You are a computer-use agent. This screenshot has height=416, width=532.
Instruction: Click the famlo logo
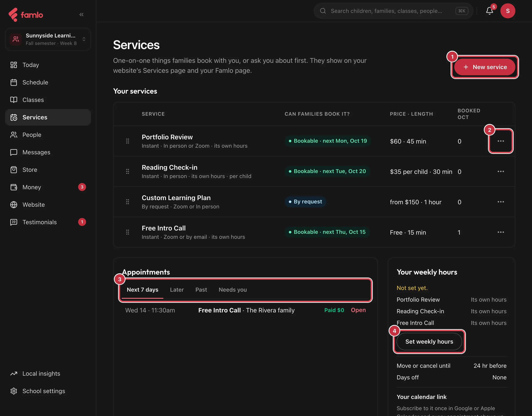pyautogui.click(x=26, y=15)
